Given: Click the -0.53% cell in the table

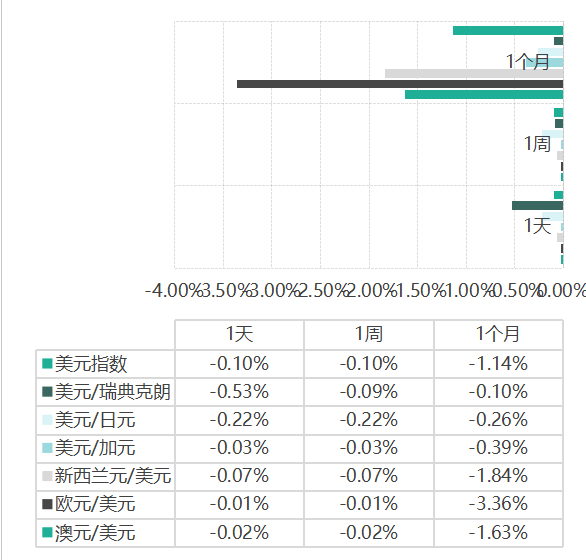Looking at the screenshot, I should [x=240, y=392].
